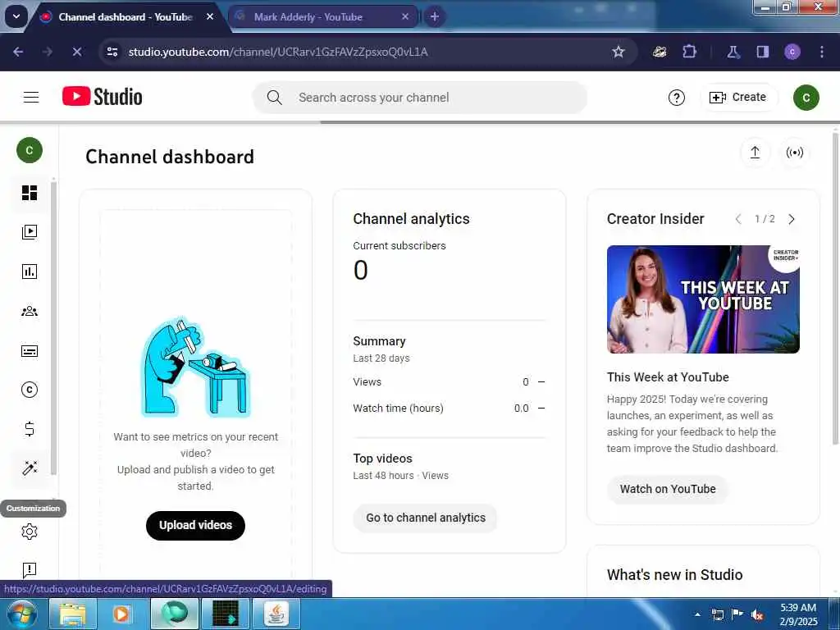Go back with the browser back arrow
840x630 pixels.
18,52
